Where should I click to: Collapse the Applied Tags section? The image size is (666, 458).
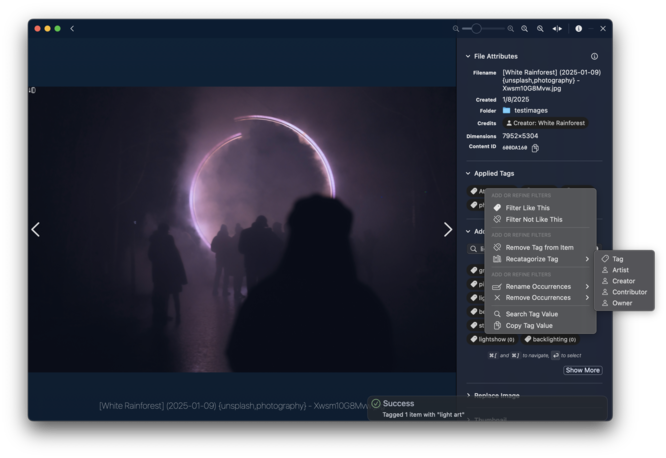point(468,173)
